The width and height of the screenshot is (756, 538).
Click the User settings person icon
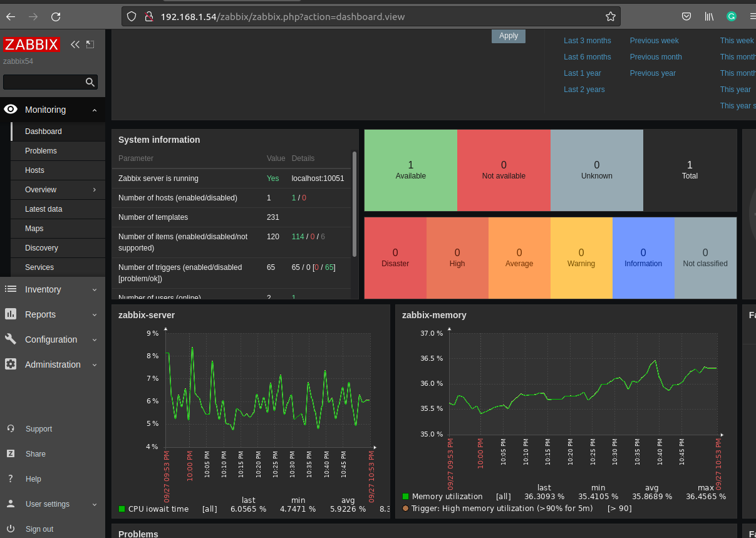pyautogui.click(x=11, y=504)
